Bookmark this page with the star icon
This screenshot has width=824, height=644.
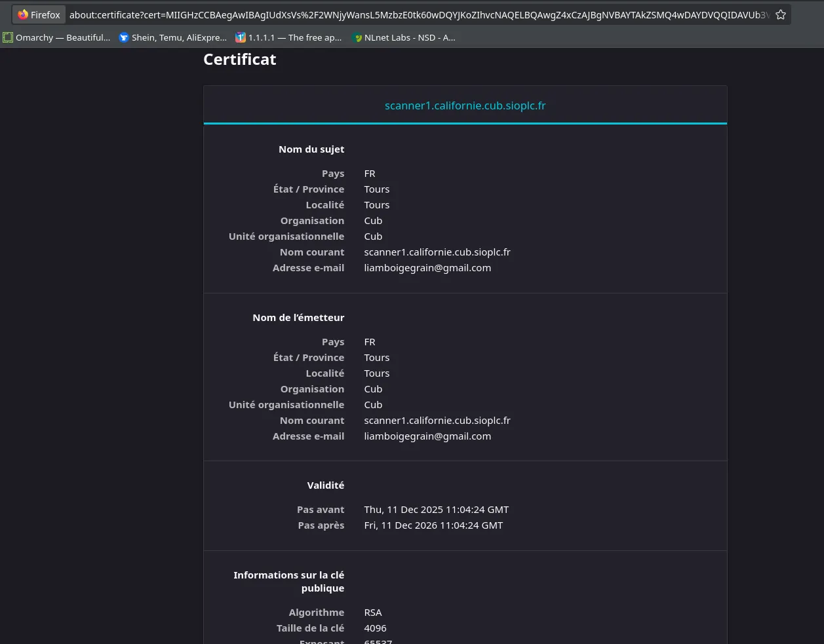(780, 14)
